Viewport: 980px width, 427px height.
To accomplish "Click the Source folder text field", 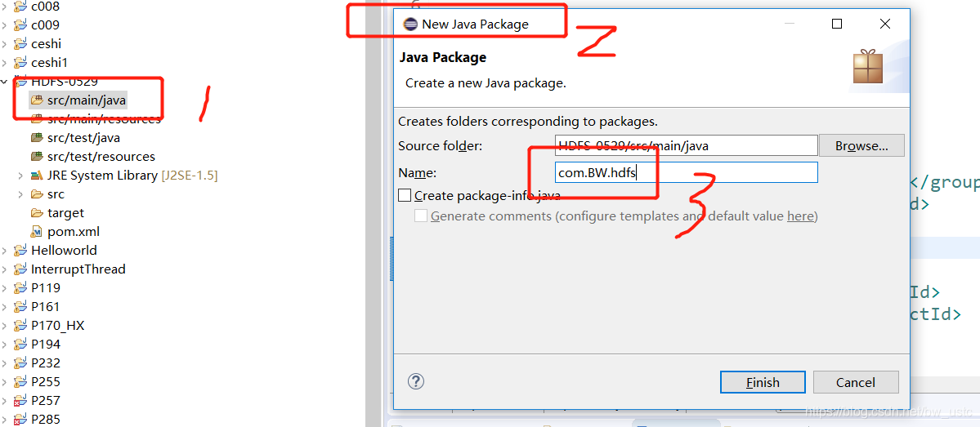I will tap(687, 145).
